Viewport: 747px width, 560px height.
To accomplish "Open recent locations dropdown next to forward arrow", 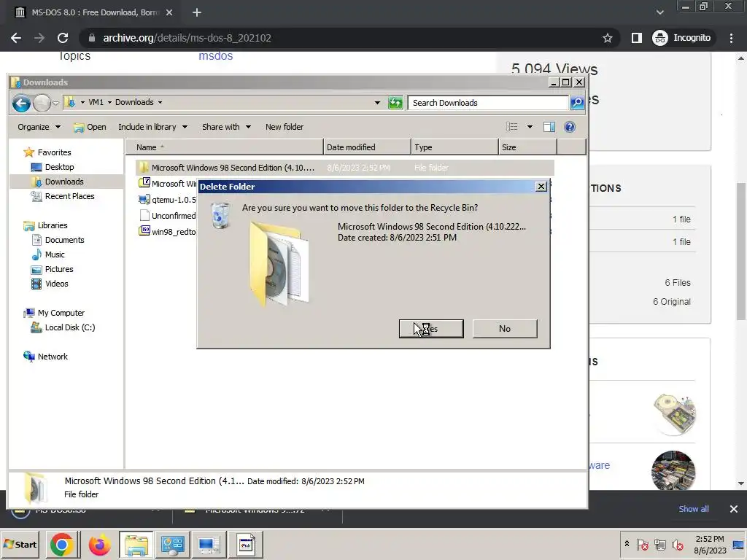I will pos(55,103).
